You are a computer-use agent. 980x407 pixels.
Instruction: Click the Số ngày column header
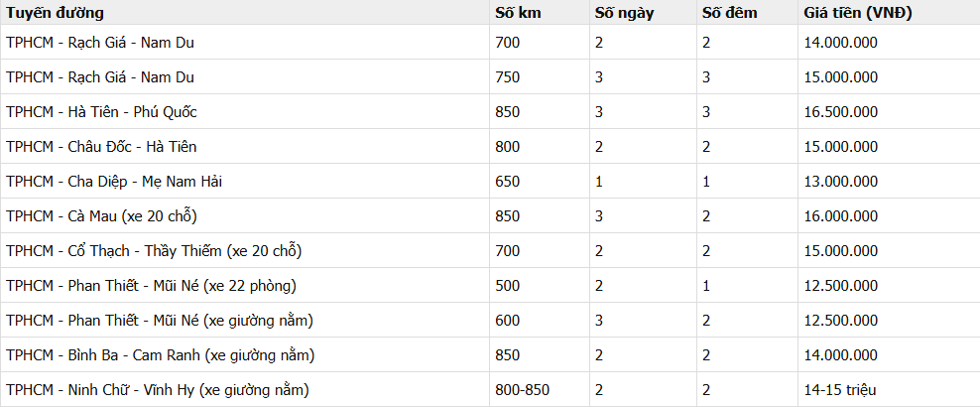[624, 13]
